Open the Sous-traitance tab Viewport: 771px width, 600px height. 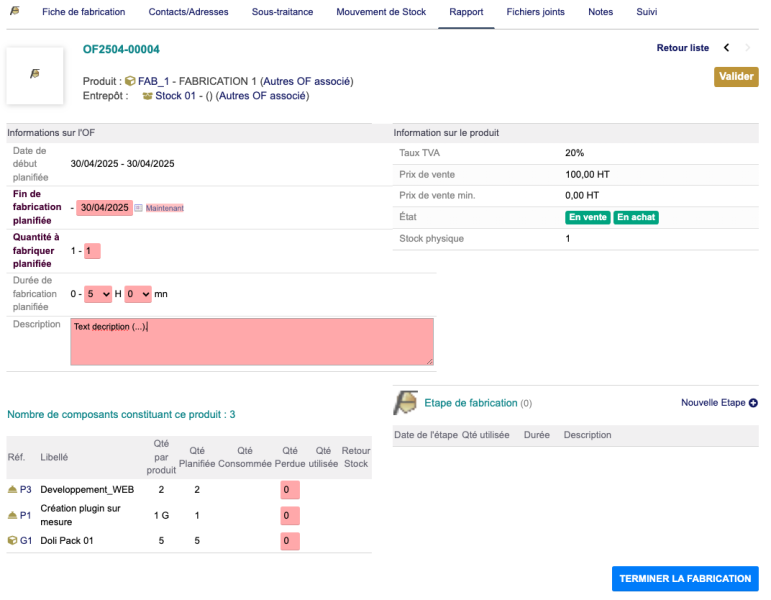(282, 12)
